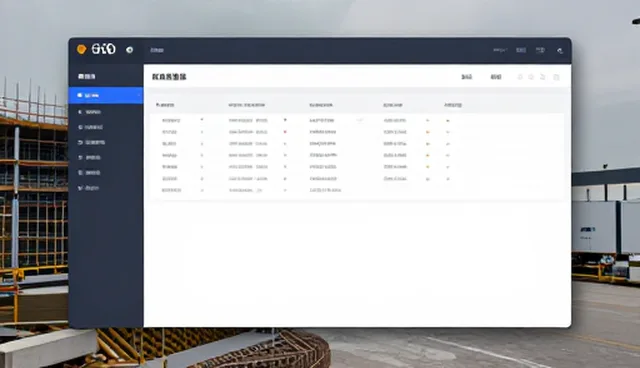Click the rightmost icon in the dark header
The image size is (640, 368).
tap(560, 51)
